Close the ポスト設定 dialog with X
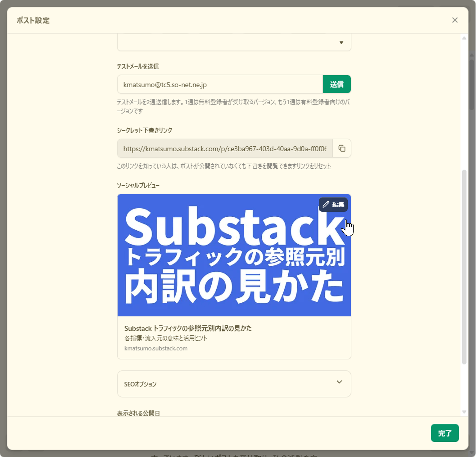The image size is (476, 457). click(x=454, y=20)
